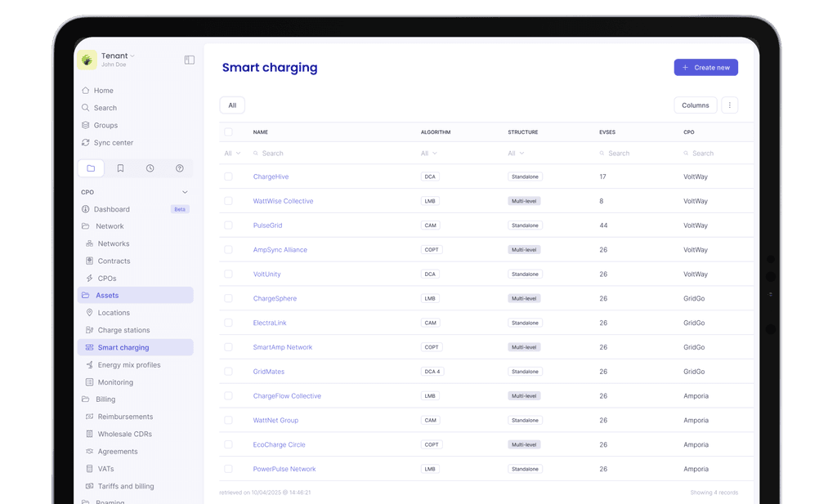Click the DCA 4 tag in GridMates row

[x=432, y=372]
